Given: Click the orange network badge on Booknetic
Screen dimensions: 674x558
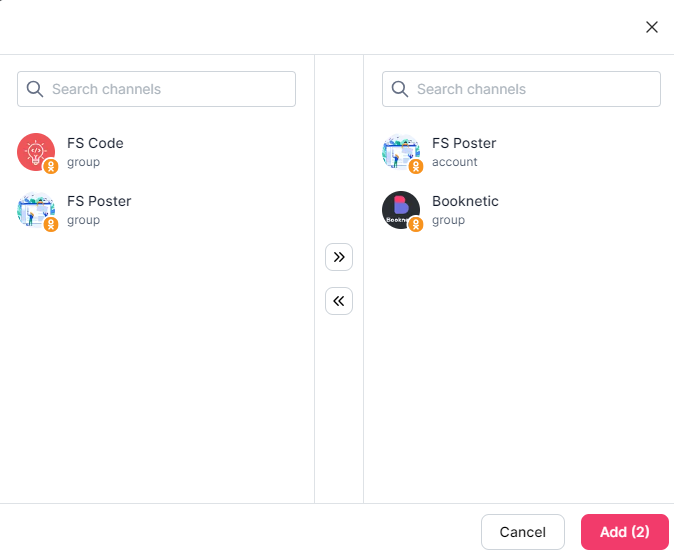Looking at the screenshot, I should [x=416, y=225].
